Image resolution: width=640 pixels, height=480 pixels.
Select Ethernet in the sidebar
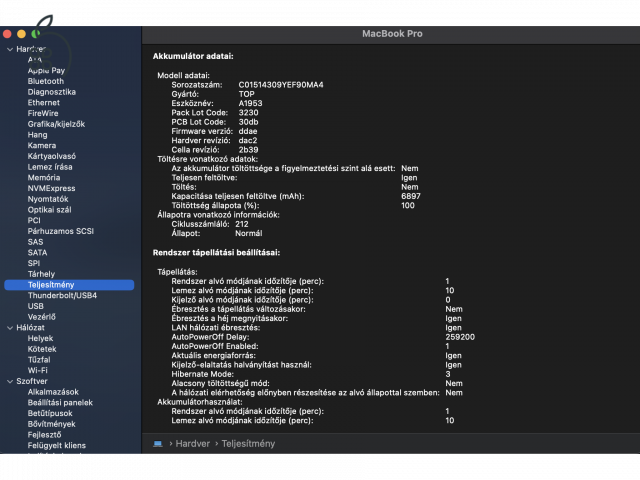click(44, 102)
